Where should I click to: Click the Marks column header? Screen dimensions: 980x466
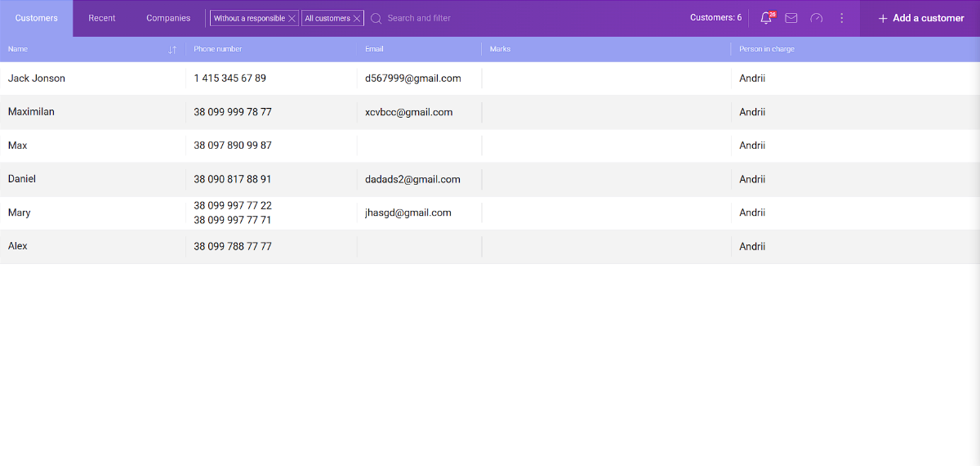500,49
